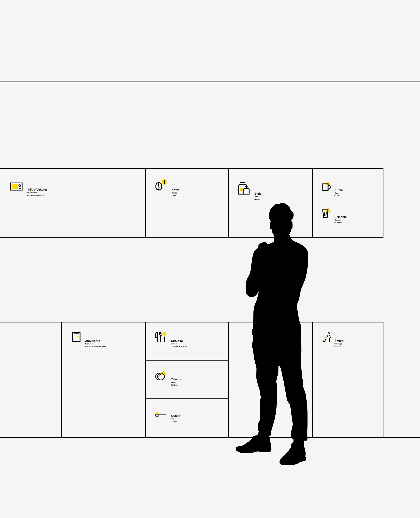Click the 'Cups' English subtitle
Image resolution: width=420 pixels, height=518 pixels.
337,193
